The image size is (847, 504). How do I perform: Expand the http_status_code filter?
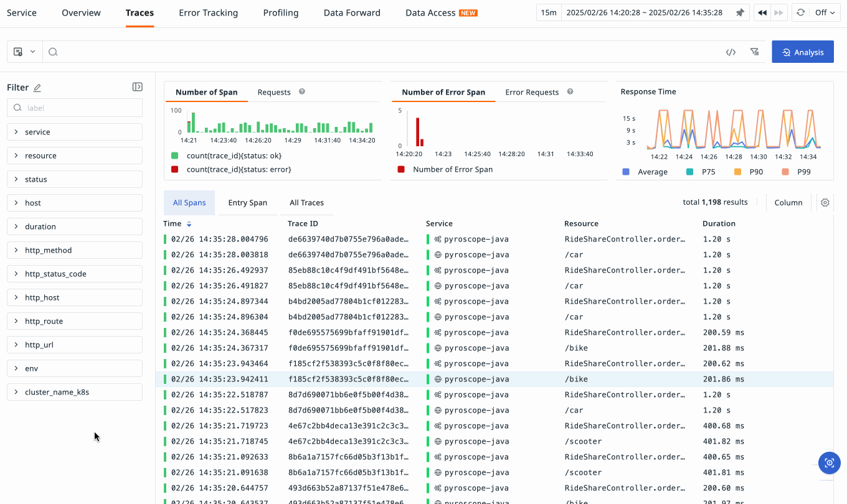click(x=75, y=274)
